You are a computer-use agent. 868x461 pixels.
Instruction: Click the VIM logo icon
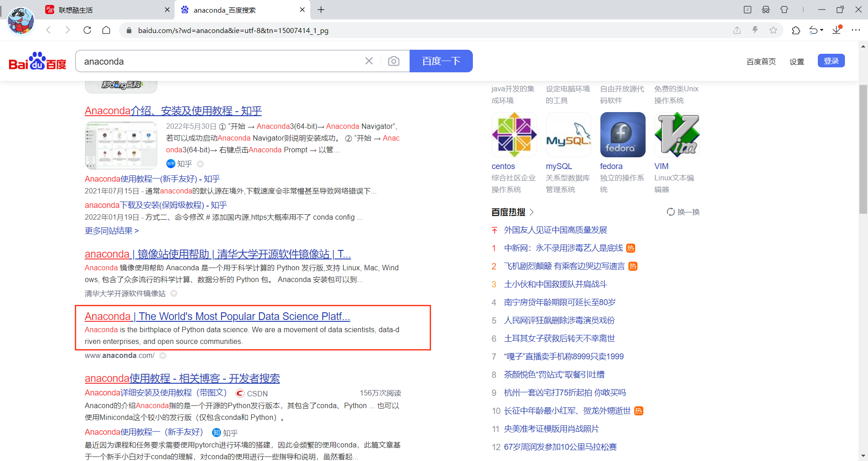(677, 135)
